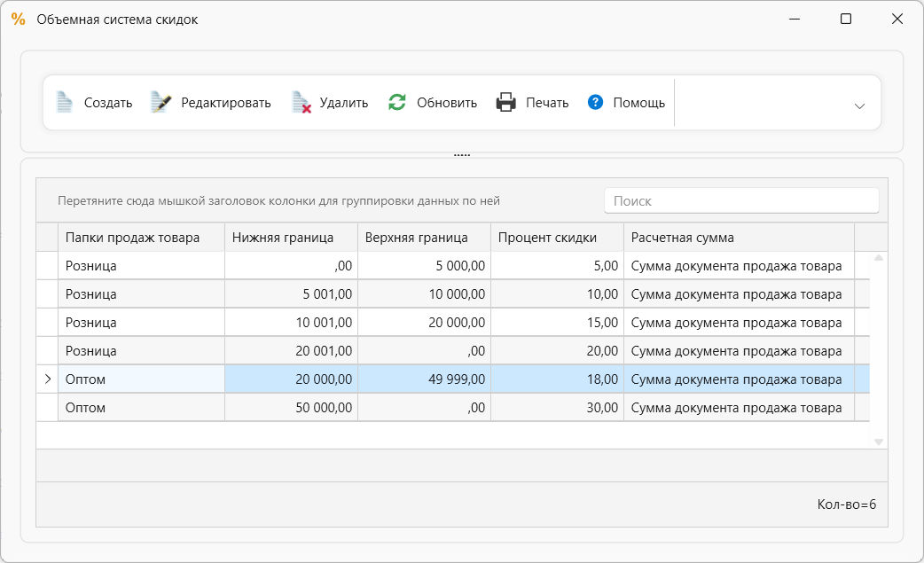Click the Редактировать label in toolbar
Image resolution: width=924 pixels, height=563 pixels.
click(x=226, y=103)
